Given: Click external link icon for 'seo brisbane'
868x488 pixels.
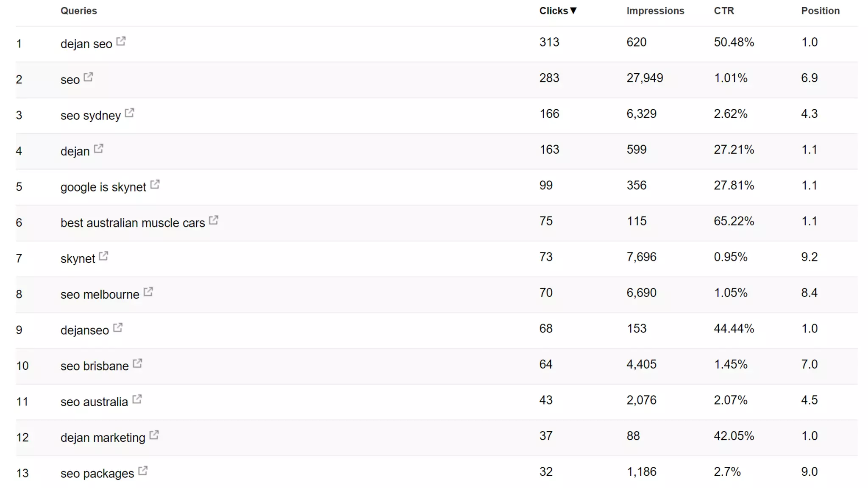Looking at the screenshot, I should 138,363.
